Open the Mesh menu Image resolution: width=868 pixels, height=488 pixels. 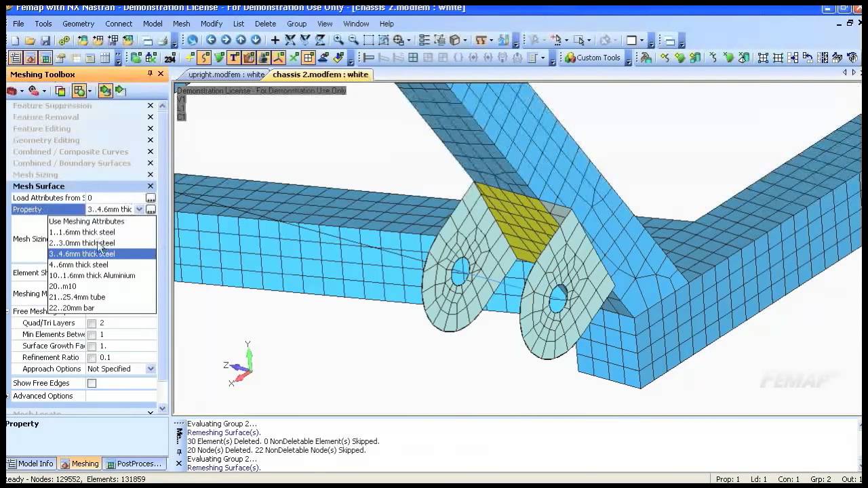[181, 24]
